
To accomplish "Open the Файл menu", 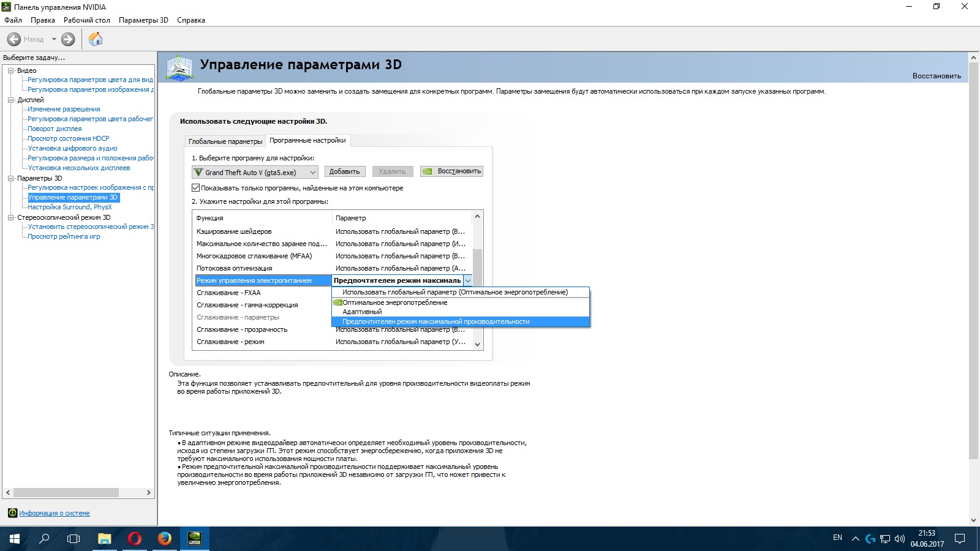I will tap(13, 20).
